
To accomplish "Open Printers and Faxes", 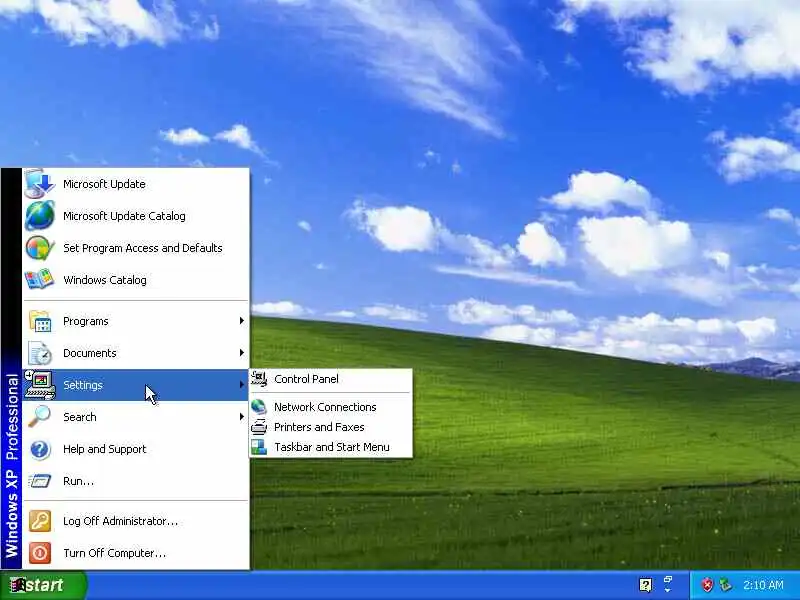I will click(331, 427).
